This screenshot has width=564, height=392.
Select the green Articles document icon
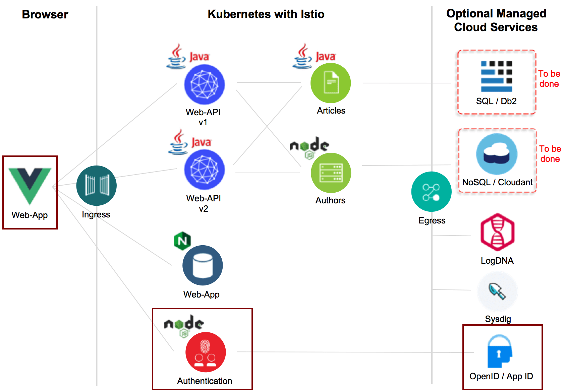coord(331,83)
